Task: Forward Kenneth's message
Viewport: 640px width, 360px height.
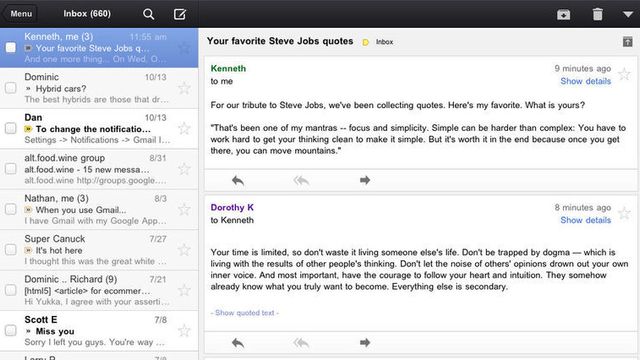Action: [x=365, y=180]
